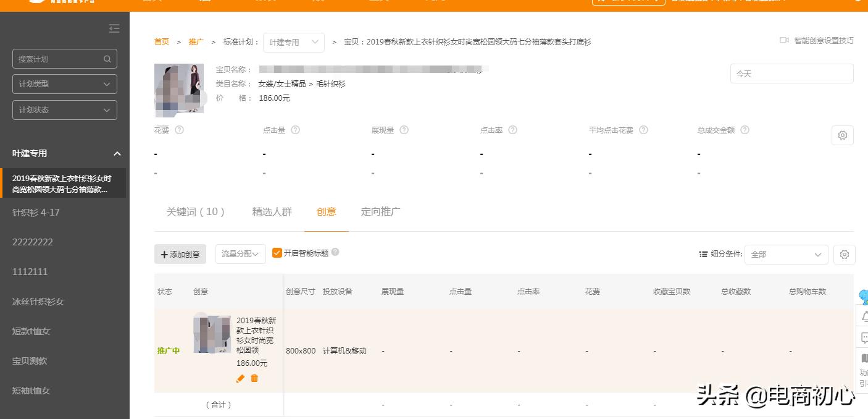Open the 首页 breadcrumb link

point(161,42)
